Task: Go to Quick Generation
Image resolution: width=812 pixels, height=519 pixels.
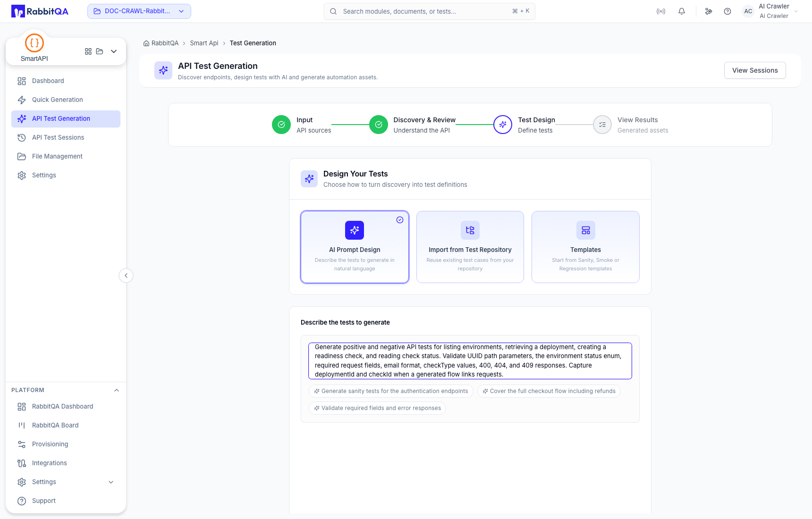Action: click(66, 100)
